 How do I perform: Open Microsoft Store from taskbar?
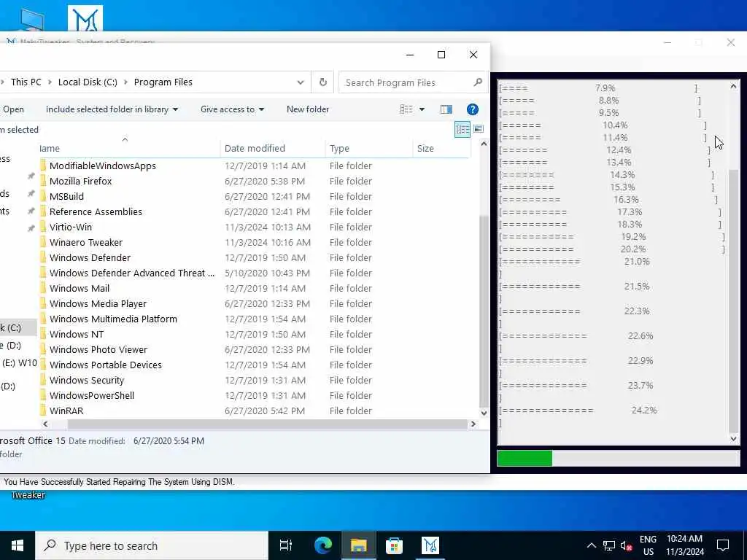tap(394, 545)
